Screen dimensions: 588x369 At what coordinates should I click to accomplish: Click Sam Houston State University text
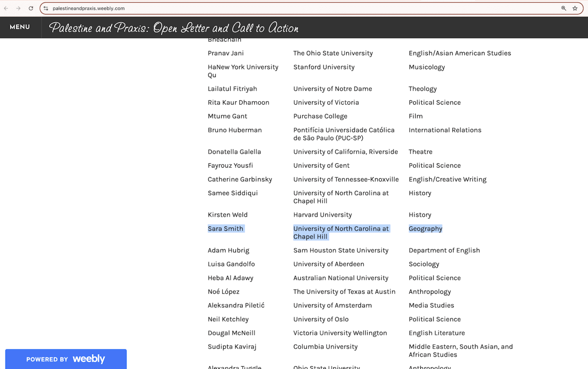341,250
